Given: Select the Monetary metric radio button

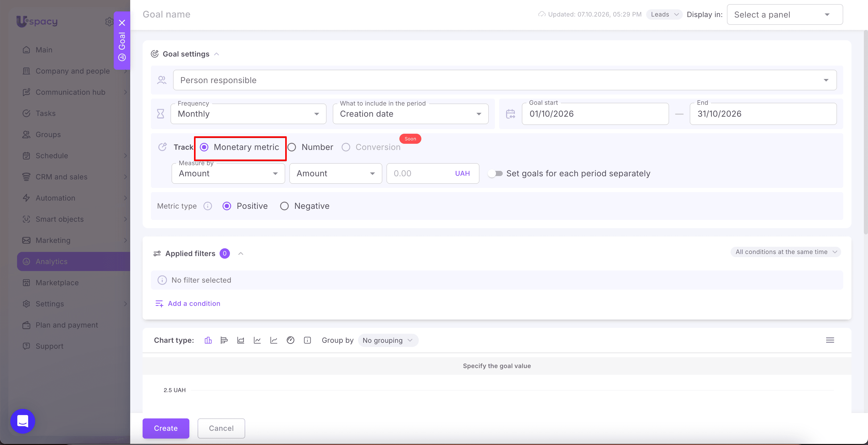Looking at the screenshot, I should [204, 147].
